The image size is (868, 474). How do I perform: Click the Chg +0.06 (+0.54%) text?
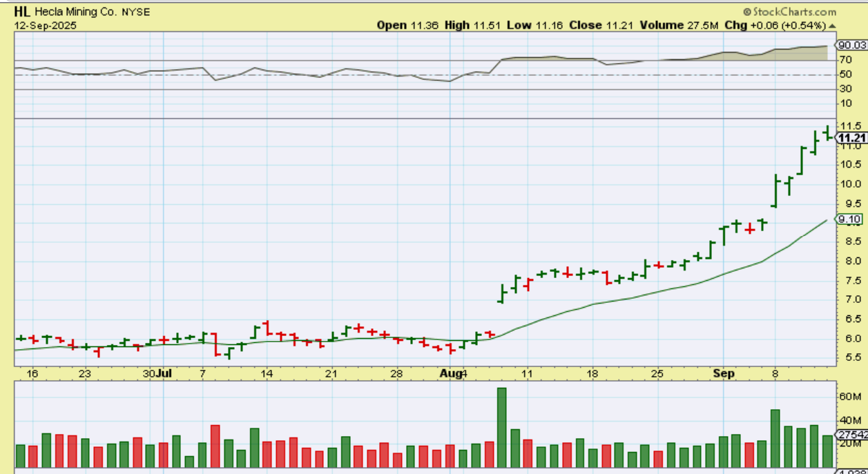775,25
